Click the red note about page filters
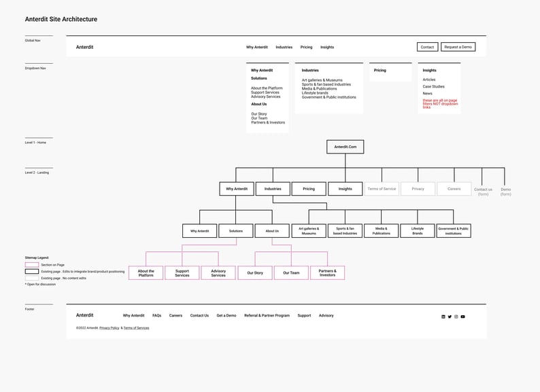 click(x=440, y=103)
